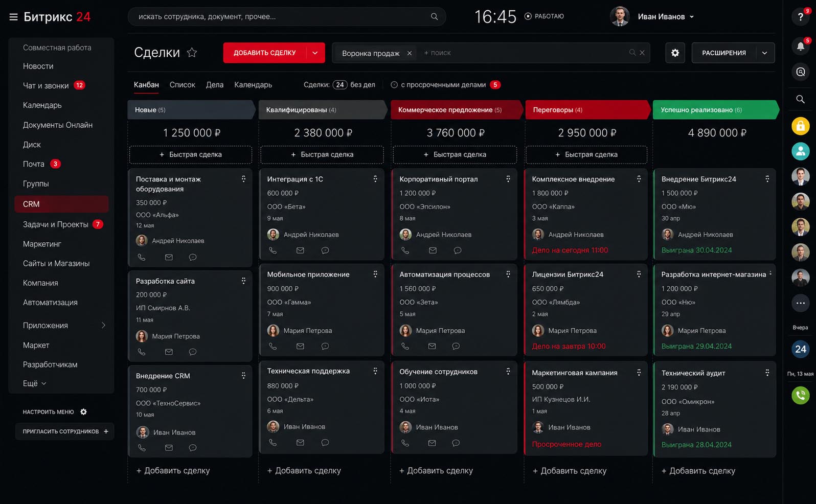Star the Сделки page as favorite
Image resolution: width=816 pixels, height=504 pixels.
(x=192, y=52)
